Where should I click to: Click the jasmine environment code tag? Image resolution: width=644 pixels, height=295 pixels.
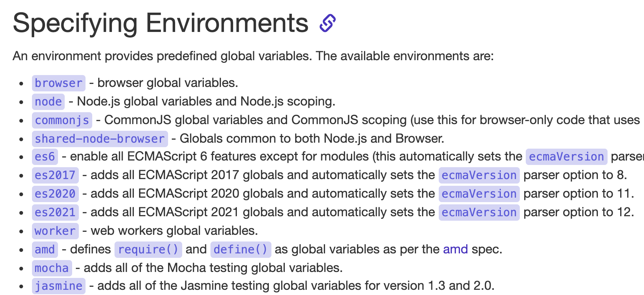(58, 286)
